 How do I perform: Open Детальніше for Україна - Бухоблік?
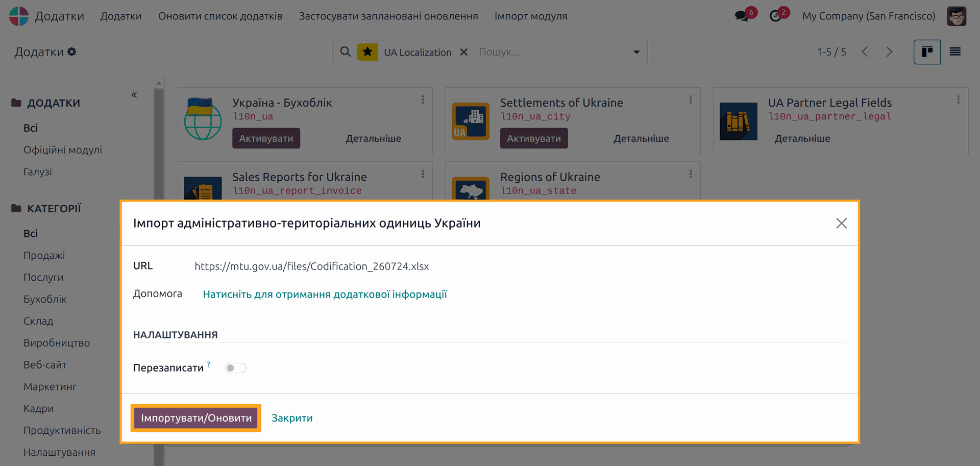click(x=373, y=138)
